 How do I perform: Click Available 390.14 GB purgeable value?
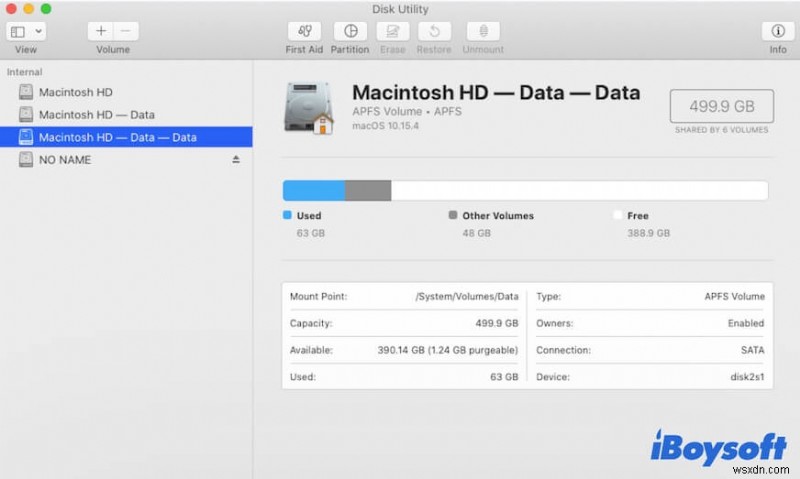pos(447,350)
